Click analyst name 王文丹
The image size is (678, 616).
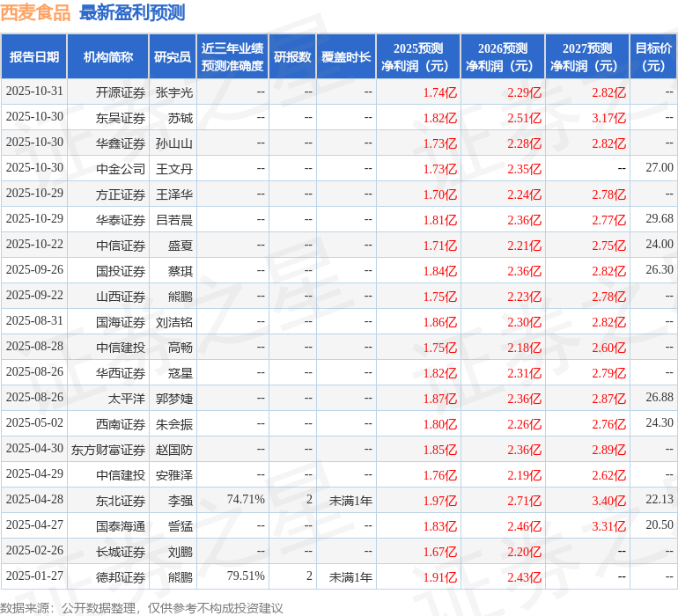point(173,168)
